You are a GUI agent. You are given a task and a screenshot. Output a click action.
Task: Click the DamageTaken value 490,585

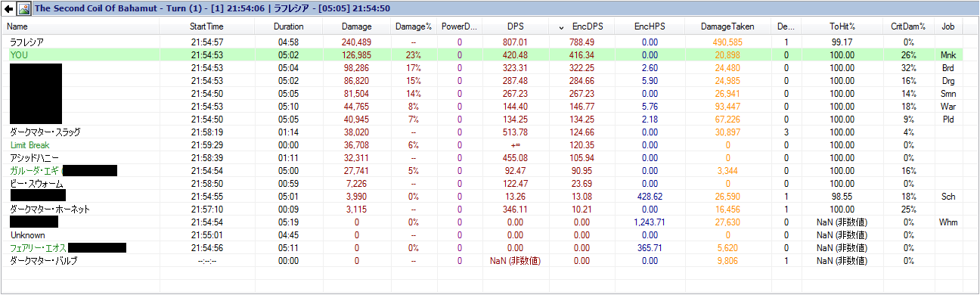pyautogui.click(x=727, y=42)
